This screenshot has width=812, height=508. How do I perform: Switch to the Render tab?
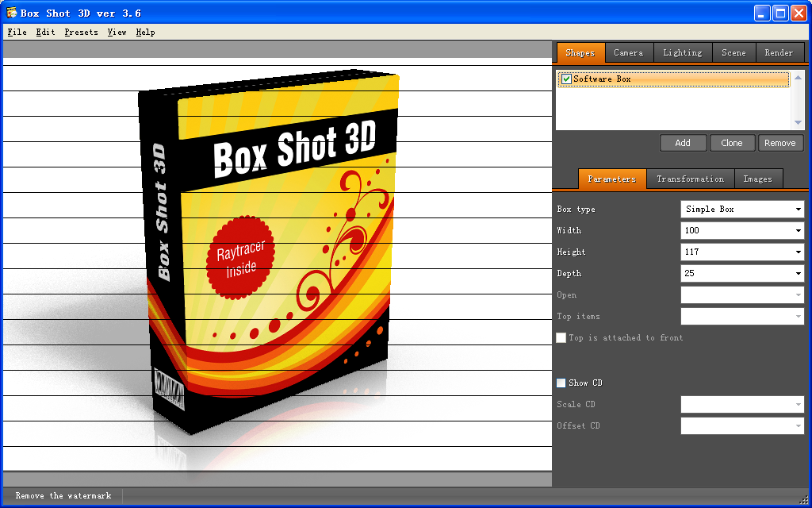[x=779, y=53]
